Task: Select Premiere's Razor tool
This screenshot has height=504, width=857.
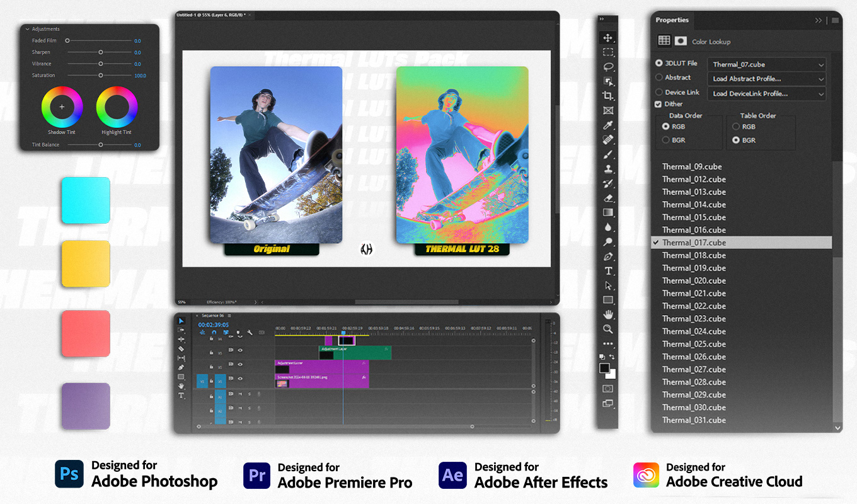Action: tap(181, 349)
